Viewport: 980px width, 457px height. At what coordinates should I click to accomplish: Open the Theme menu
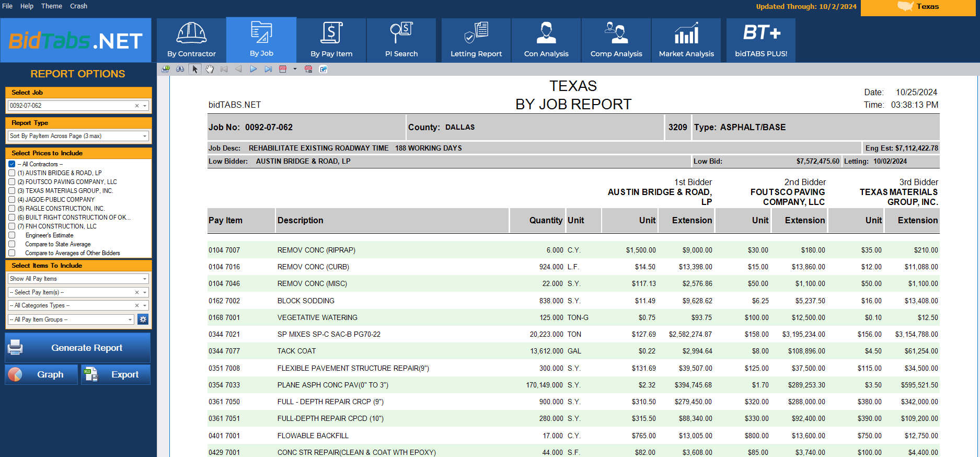(x=52, y=6)
